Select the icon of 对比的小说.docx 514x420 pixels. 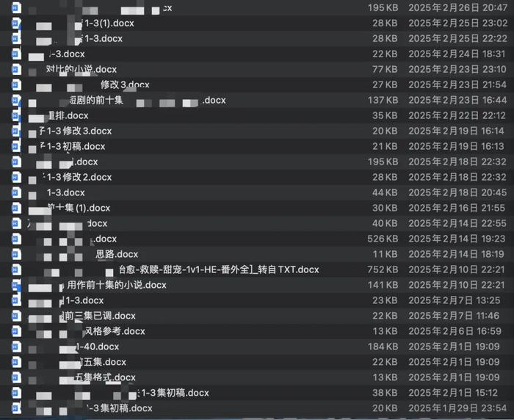16,69
